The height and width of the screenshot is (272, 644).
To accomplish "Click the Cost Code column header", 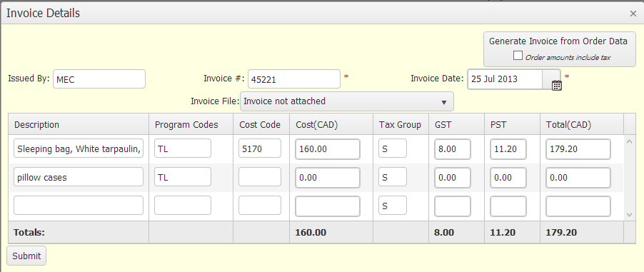I will (x=261, y=124).
